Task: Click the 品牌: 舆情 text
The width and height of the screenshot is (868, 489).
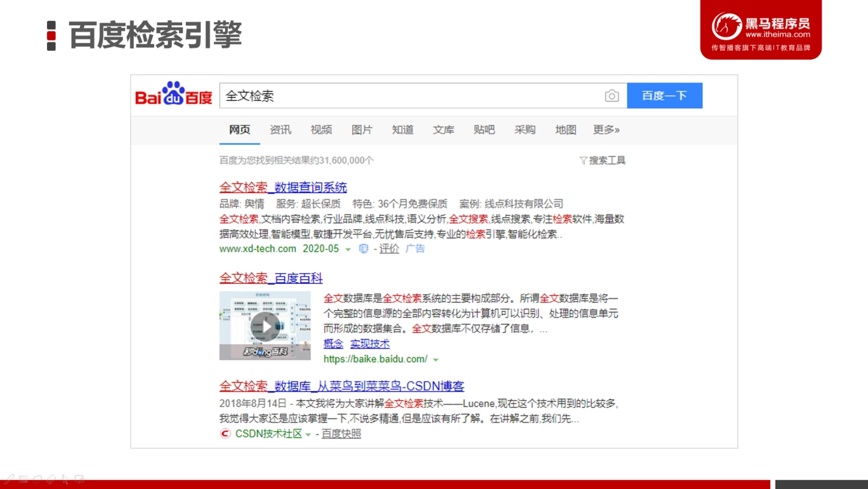Action: pos(242,204)
